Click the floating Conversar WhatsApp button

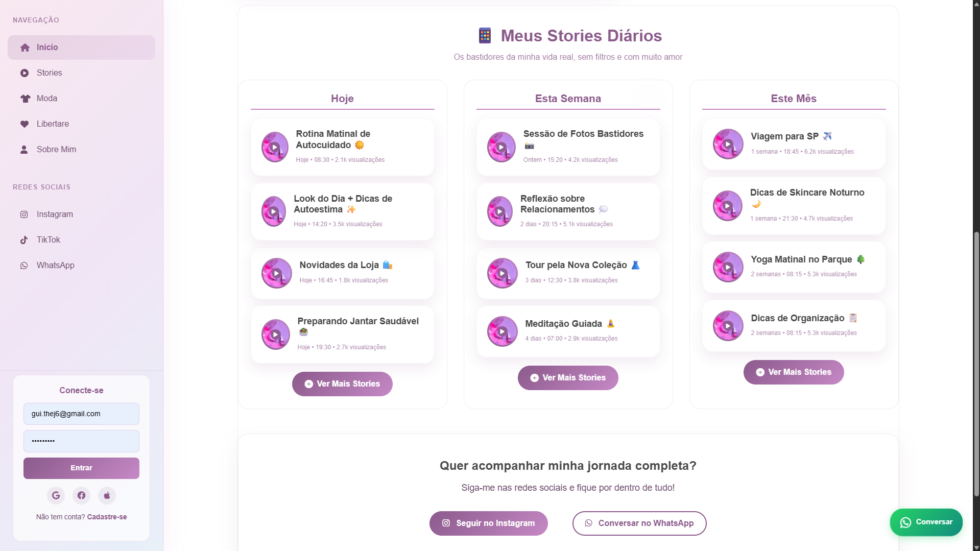point(926,522)
